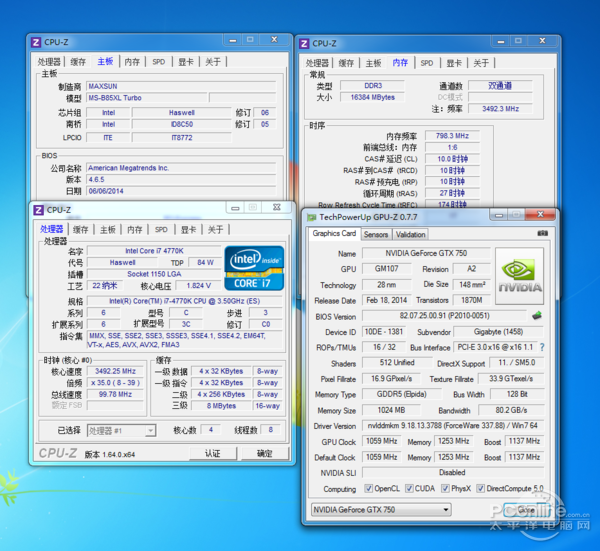The width and height of the screenshot is (600, 551).
Task: Open the 显卡 tab in the processor CPU-Z window
Action: point(188,230)
